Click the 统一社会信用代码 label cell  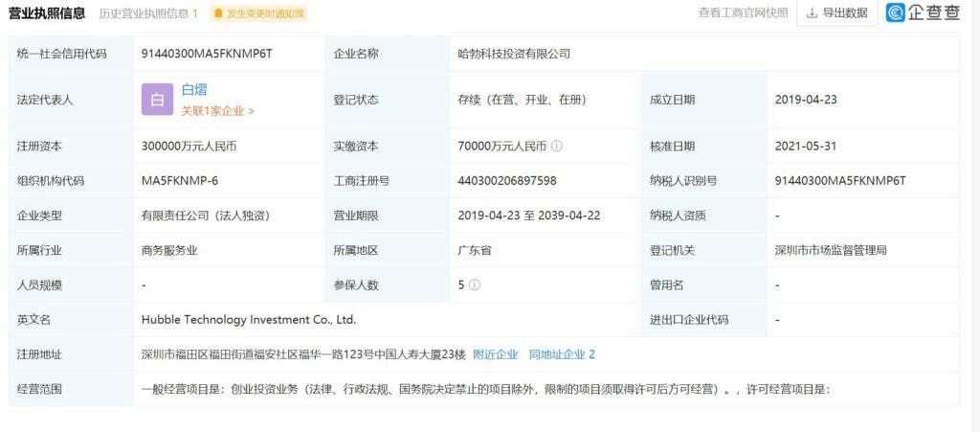[71, 54]
